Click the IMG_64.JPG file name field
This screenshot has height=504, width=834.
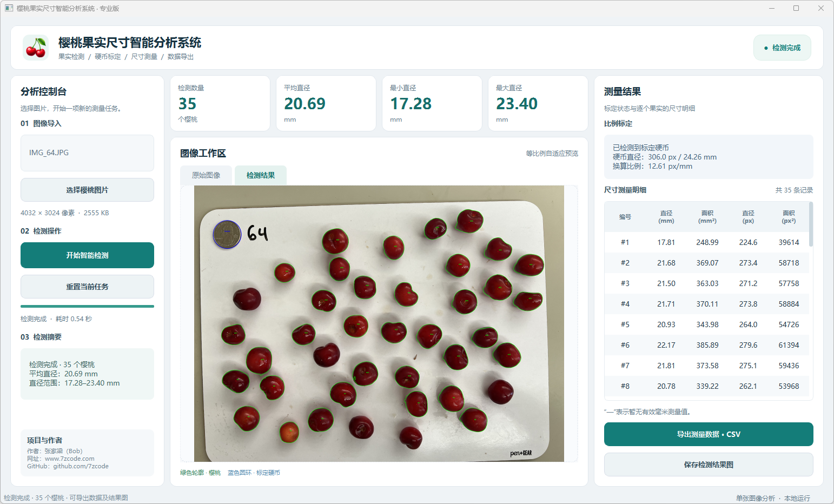(87, 153)
